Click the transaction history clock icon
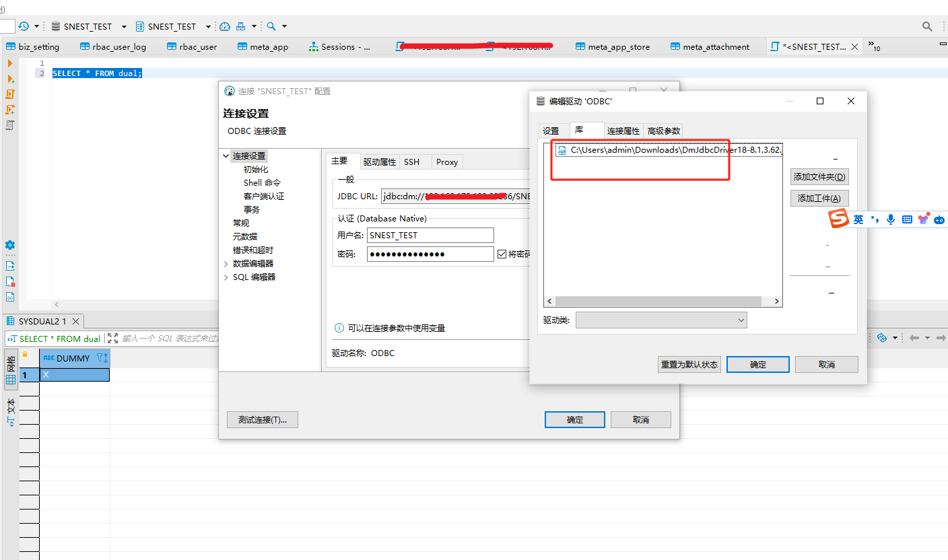The height and width of the screenshot is (560, 948). point(24,26)
